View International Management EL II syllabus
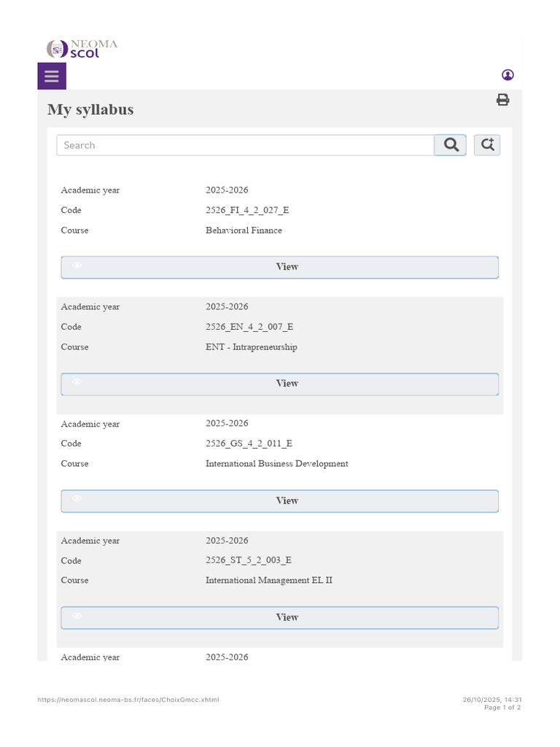 pos(279,618)
